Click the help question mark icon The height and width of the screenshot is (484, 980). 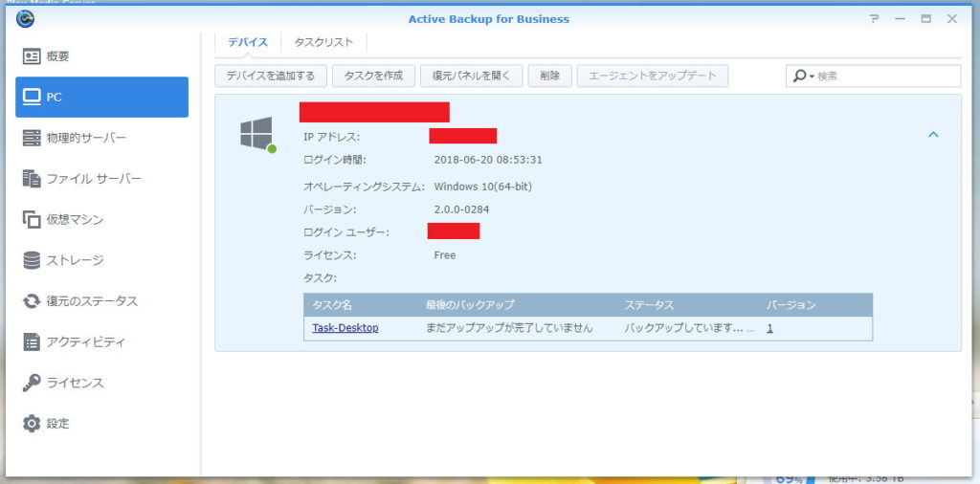875,19
